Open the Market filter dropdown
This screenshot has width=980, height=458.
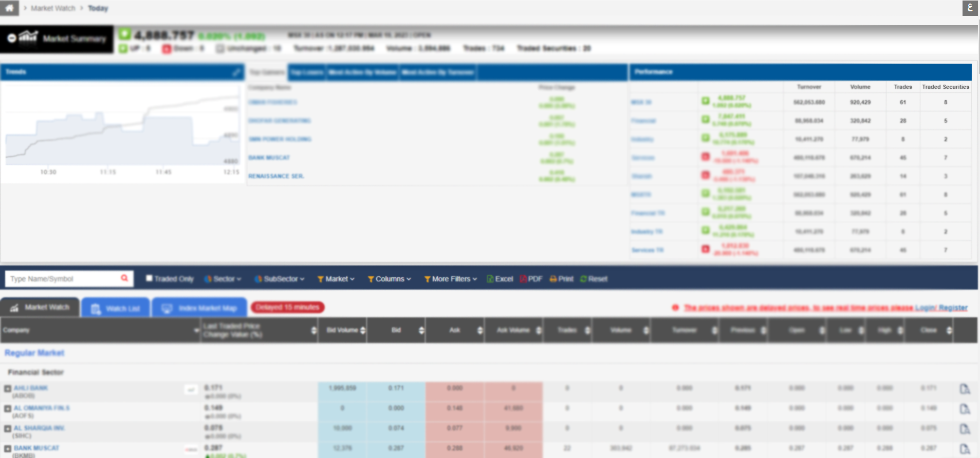pos(336,279)
